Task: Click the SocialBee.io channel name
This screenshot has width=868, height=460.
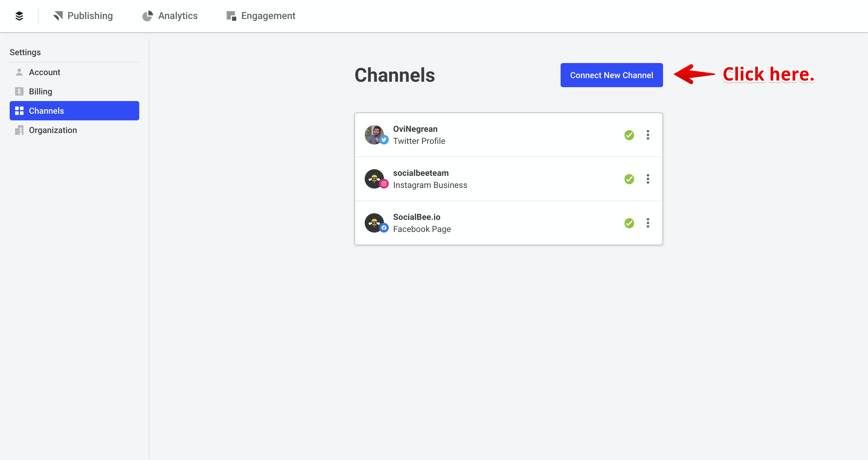Action: [x=417, y=217]
